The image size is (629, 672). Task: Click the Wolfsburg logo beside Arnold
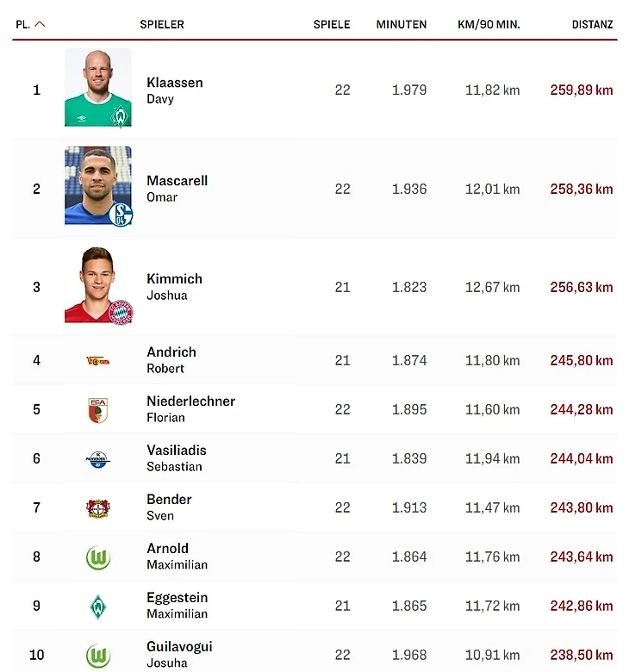98,557
